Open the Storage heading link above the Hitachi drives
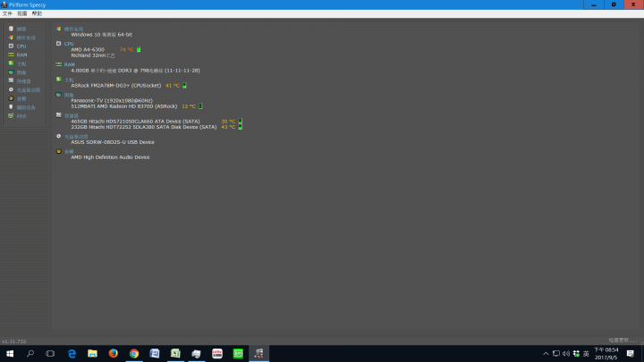644x362 pixels. click(x=72, y=115)
